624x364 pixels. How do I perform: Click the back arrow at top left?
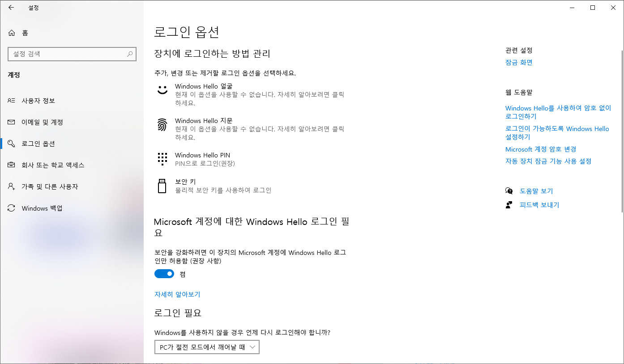click(11, 8)
